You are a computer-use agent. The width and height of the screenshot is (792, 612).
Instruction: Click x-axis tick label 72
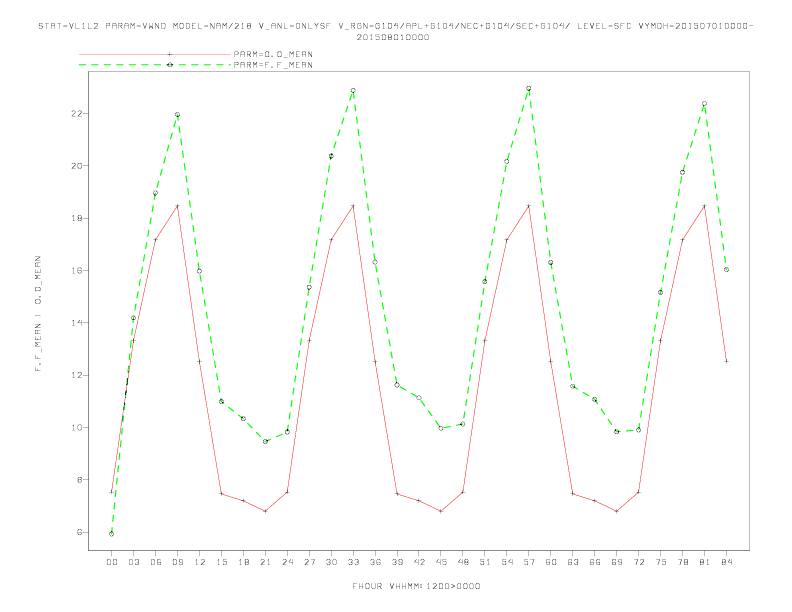pos(638,562)
